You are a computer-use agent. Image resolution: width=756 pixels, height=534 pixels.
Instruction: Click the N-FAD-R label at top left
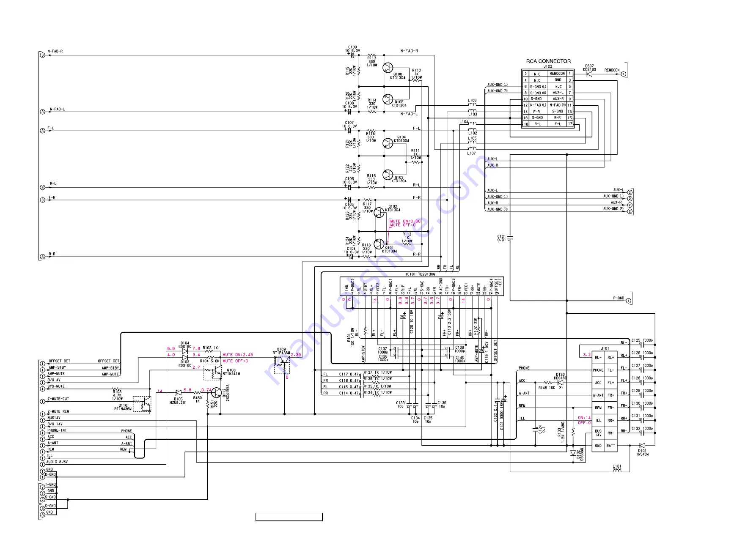[x=55, y=51]
